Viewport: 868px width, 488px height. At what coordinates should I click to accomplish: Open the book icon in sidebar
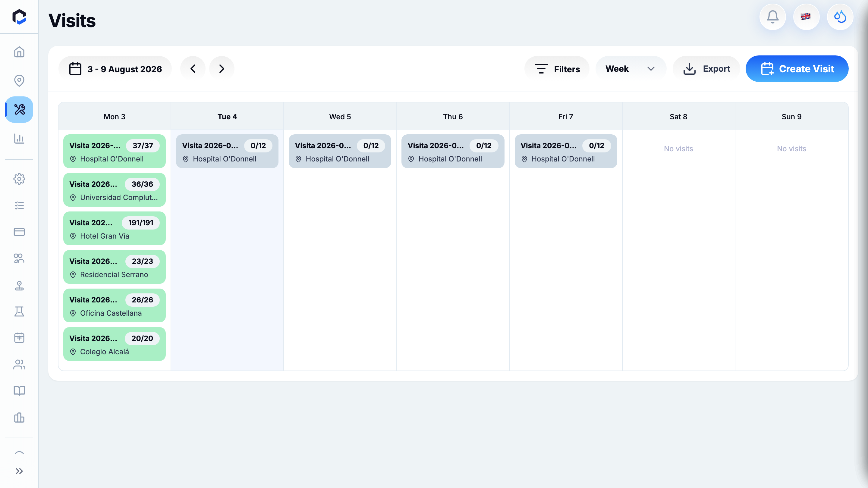click(19, 391)
